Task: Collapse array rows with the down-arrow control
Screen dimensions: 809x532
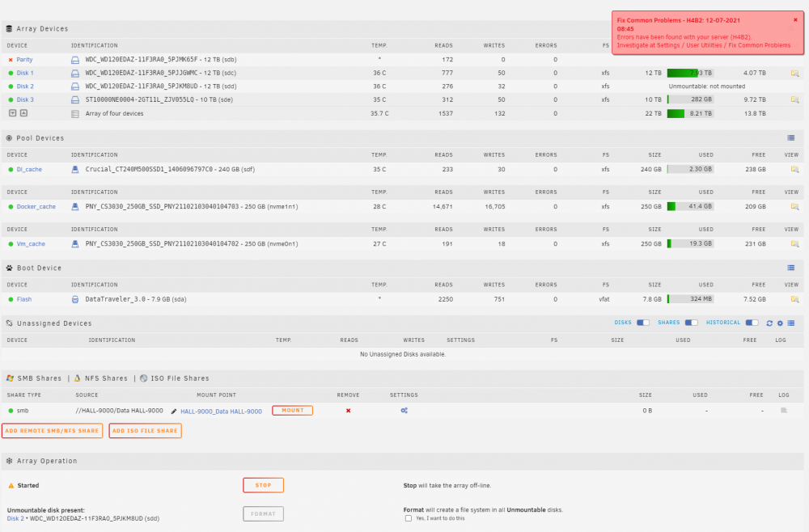Action: (x=12, y=113)
